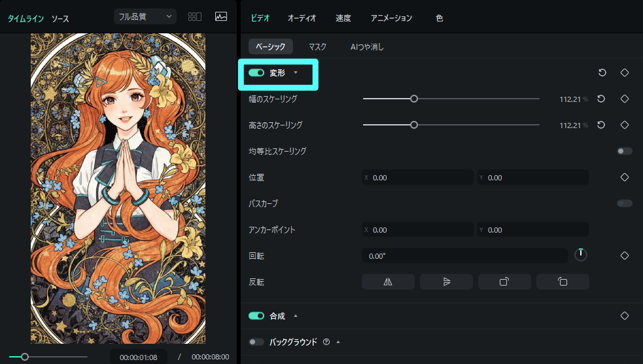Screen dimensions: 643x364
Task: Add keyframe for 合成 section
Action: [625, 316]
